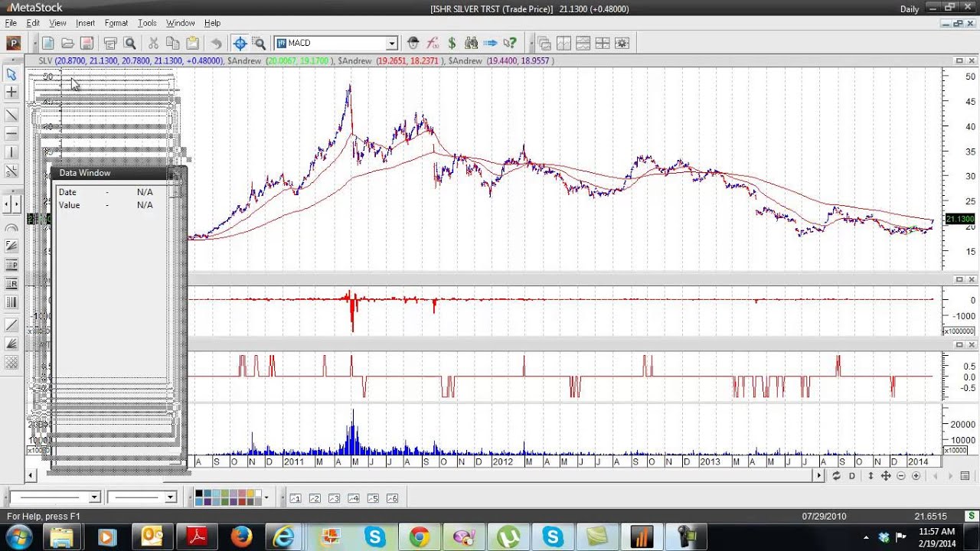Pick the black color swatch
Screen dimensions: 980x551
[198, 494]
